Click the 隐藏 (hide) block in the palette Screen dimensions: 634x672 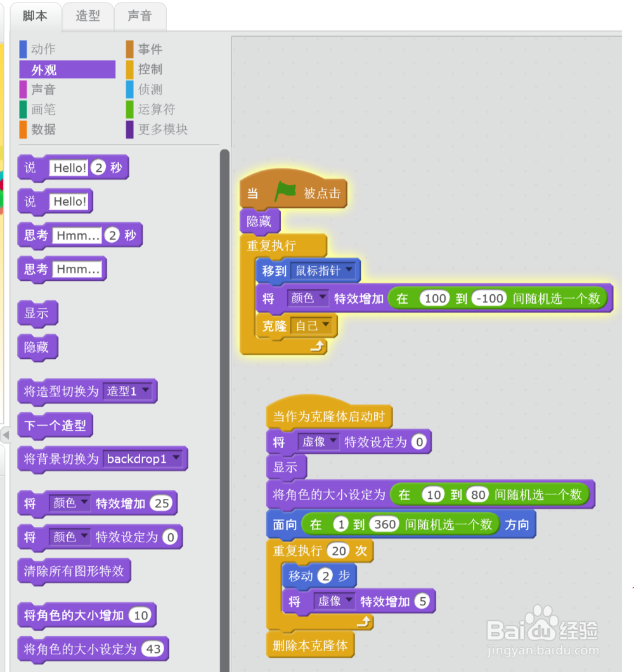click(37, 347)
